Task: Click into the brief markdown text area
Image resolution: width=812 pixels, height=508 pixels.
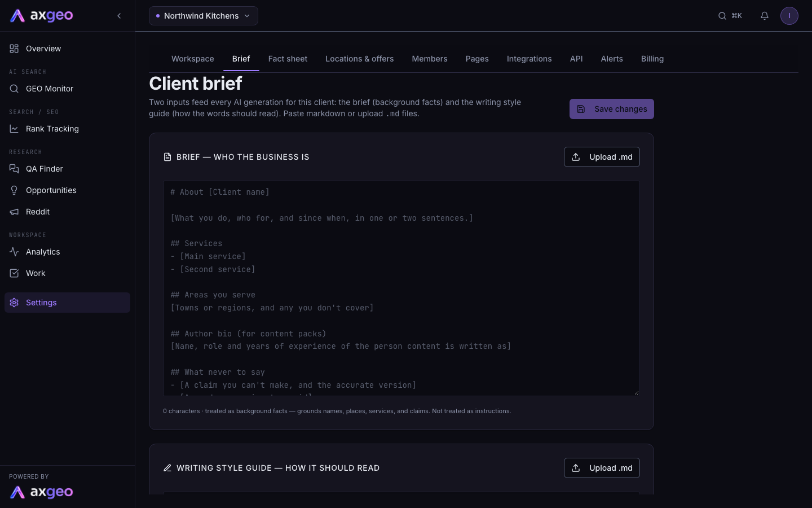Action: pyautogui.click(x=401, y=288)
